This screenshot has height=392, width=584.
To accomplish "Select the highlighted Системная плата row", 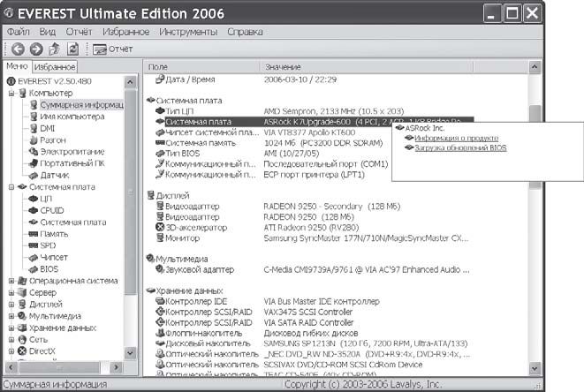I will coord(319,122).
